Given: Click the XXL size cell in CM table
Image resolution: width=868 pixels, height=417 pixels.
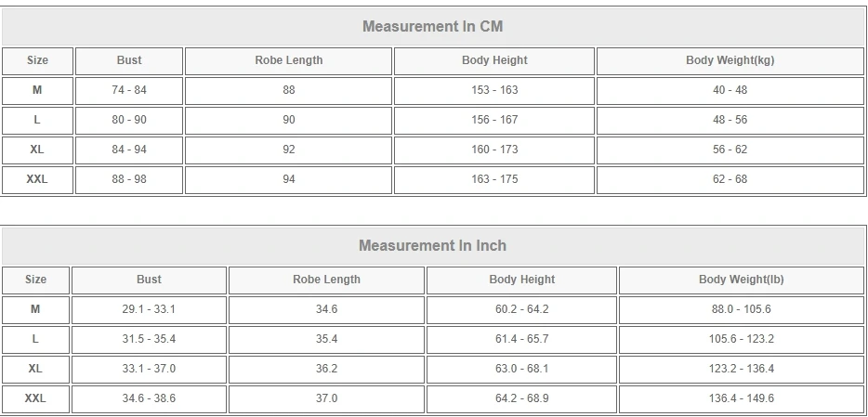Looking at the screenshot, I should coord(37,179).
